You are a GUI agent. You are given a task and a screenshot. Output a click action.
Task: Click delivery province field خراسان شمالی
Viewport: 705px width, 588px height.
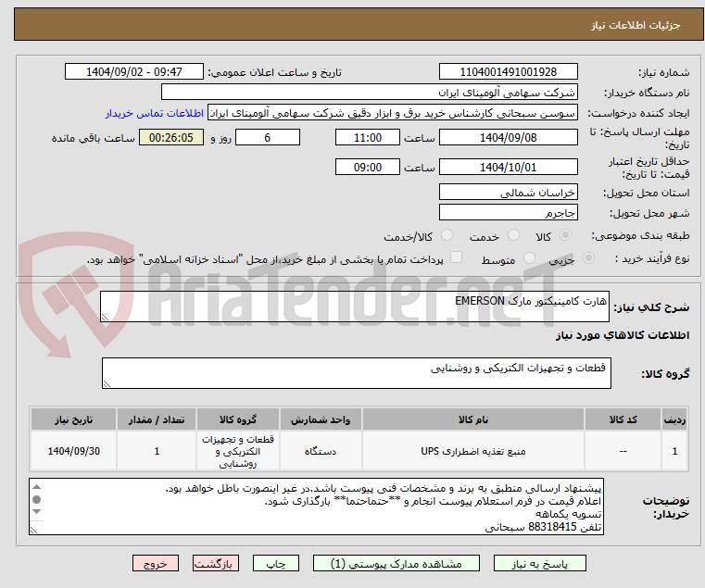pyautogui.click(x=508, y=193)
